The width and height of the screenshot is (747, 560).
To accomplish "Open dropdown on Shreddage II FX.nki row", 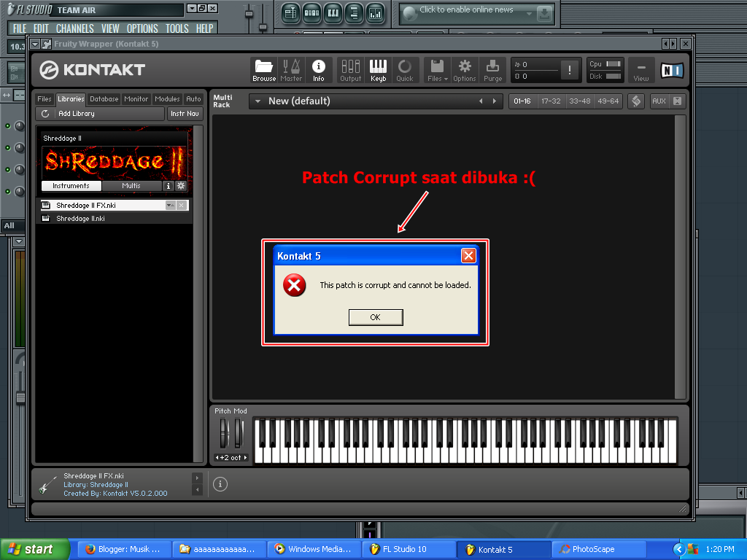I will 170,205.
